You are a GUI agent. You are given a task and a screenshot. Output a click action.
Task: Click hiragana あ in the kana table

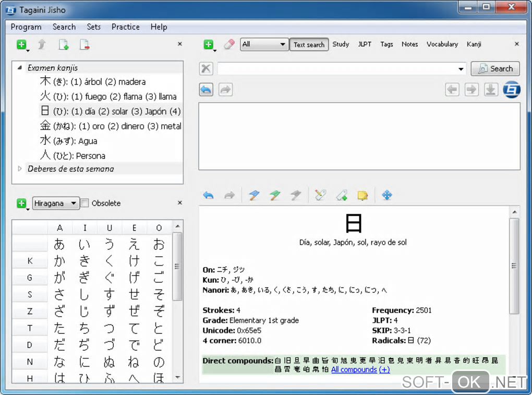[59, 244]
